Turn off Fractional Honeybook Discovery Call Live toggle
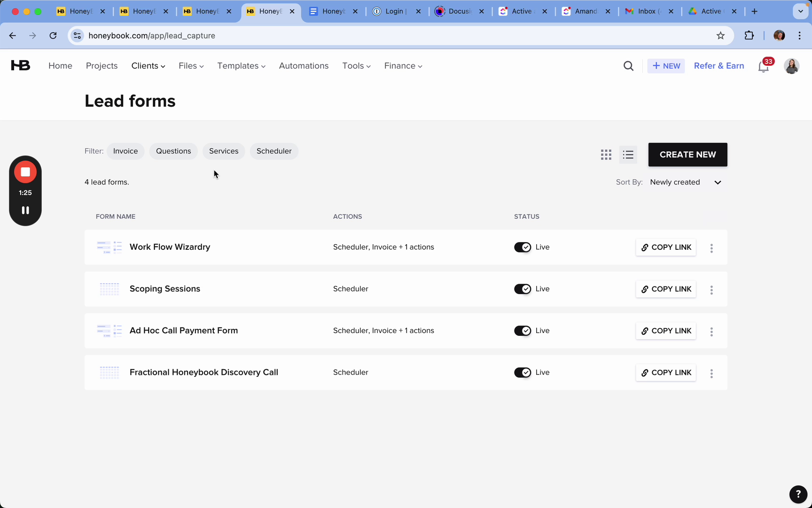 click(x=522, y=373)
